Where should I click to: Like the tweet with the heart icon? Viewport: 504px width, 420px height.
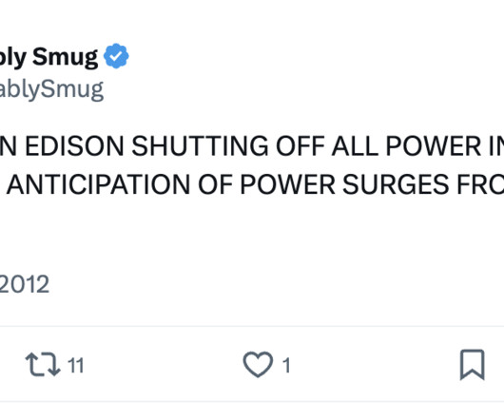tap(258, 365)
